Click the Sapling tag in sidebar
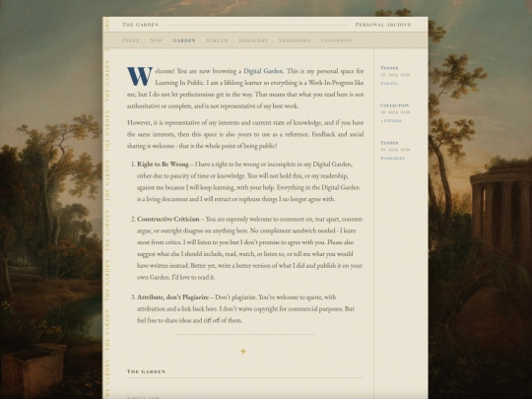Screen dimensions: 532x399 [x=389, y=84]
